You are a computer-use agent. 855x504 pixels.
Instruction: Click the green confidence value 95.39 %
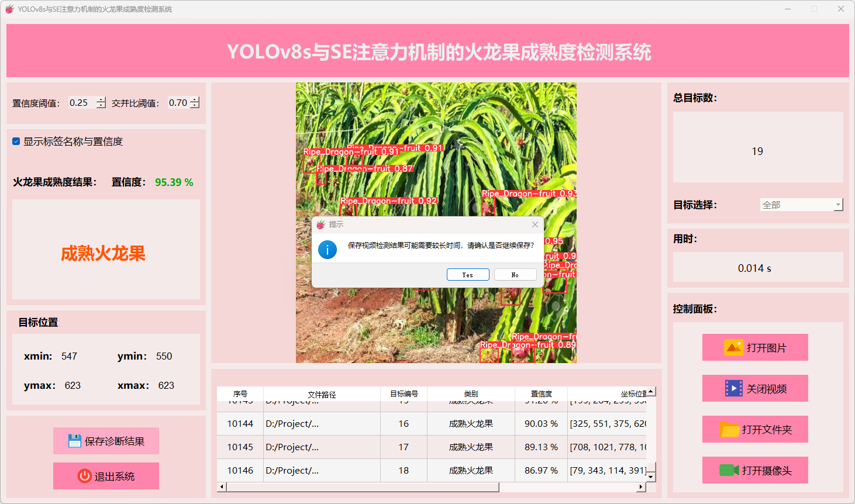tap(174, 182)
